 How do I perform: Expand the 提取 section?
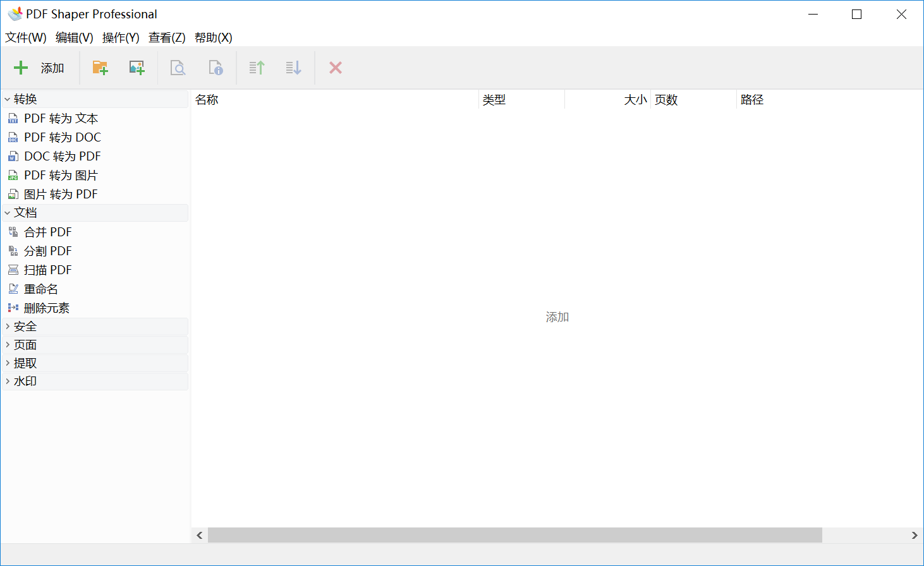[x=7, y=363]
